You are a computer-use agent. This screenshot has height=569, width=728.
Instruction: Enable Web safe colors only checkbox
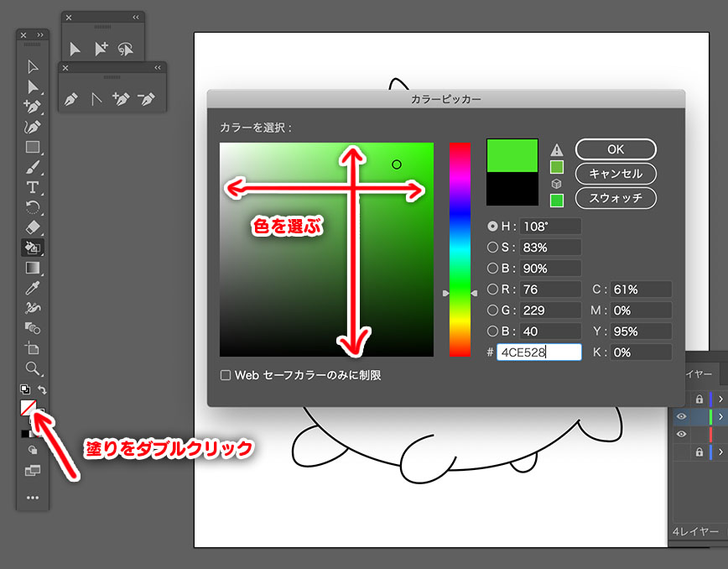coord(225,375)
